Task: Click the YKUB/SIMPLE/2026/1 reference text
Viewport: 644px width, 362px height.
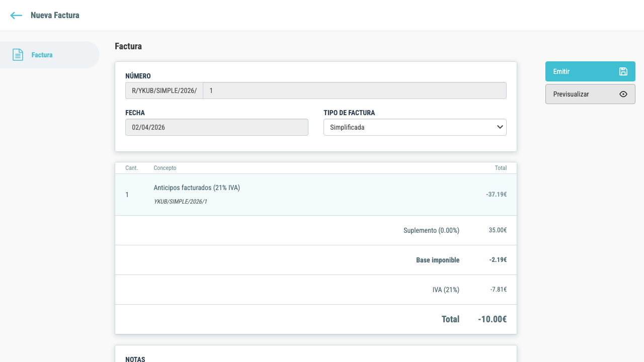Action: [x=180, y=202]
